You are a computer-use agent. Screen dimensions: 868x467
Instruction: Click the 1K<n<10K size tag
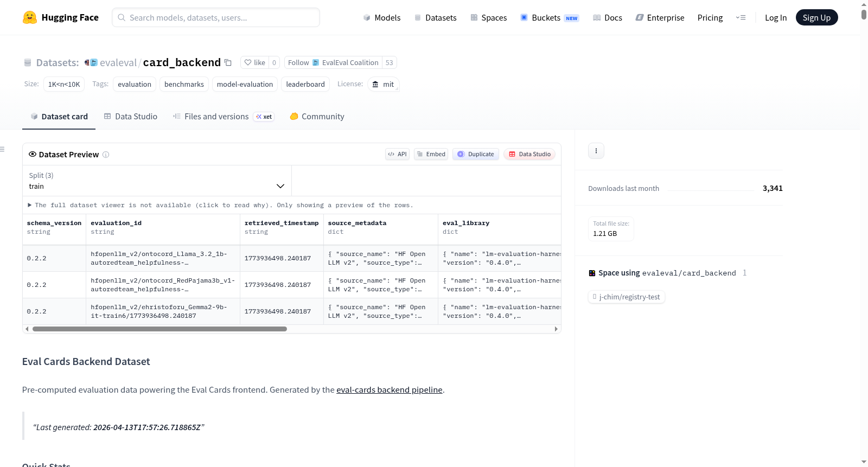tap(64, 84)
